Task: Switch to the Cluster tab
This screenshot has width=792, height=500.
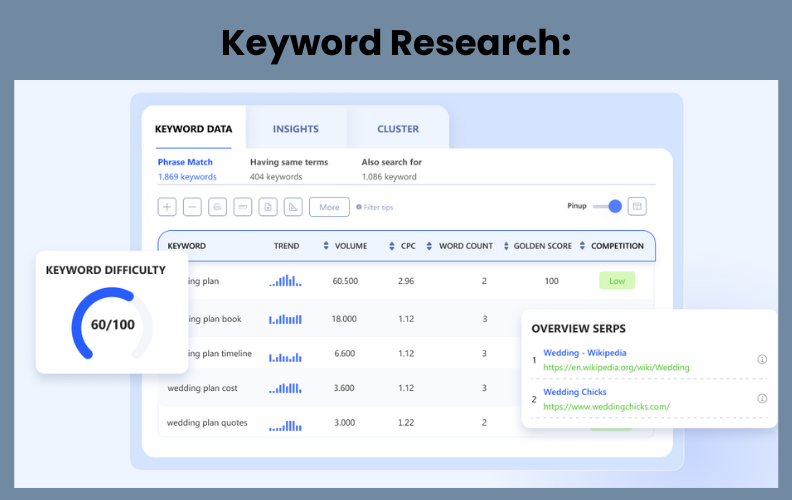Action: [398, 129]
